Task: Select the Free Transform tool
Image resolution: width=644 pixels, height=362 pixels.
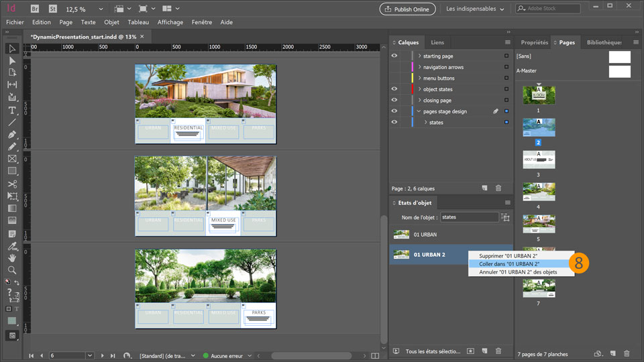Action: (x=12, y=196)
